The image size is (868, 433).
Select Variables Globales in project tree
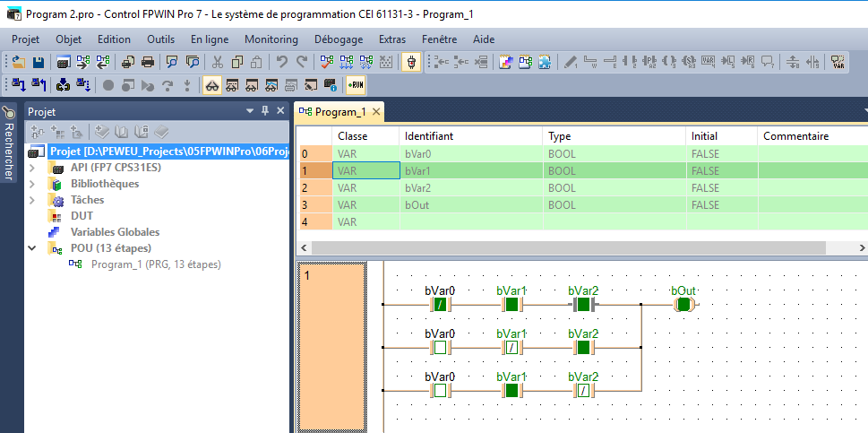115,232
